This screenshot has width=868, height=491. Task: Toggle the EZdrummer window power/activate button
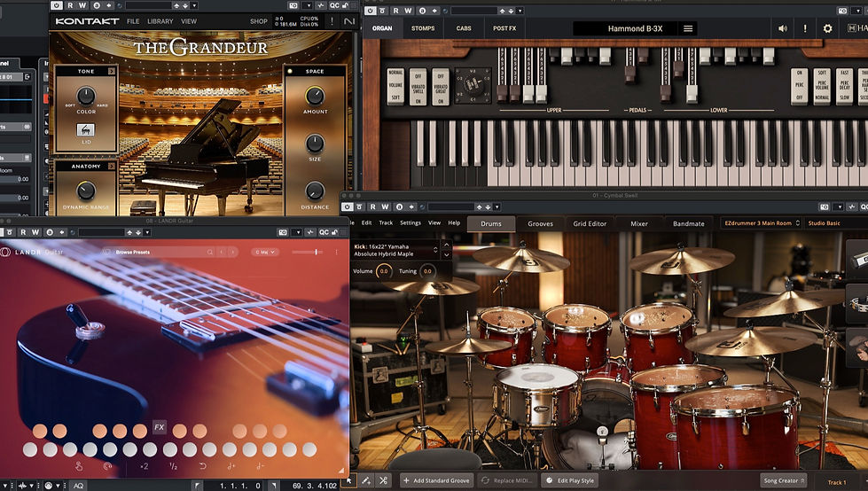(x=347, y=207)
